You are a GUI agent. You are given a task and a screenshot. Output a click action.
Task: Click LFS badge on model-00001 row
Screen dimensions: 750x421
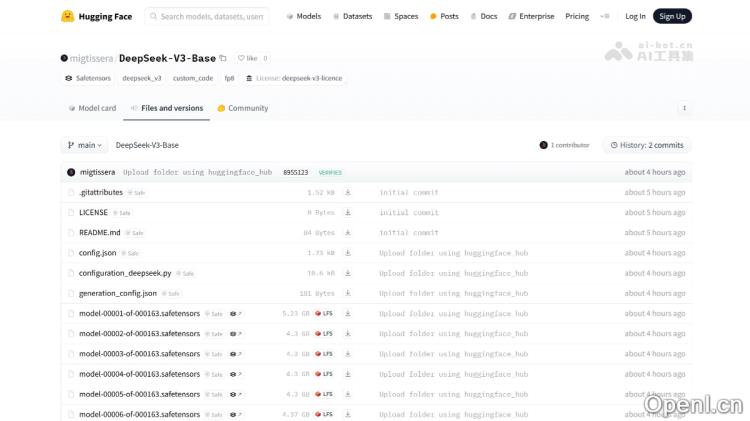[324, 313]
